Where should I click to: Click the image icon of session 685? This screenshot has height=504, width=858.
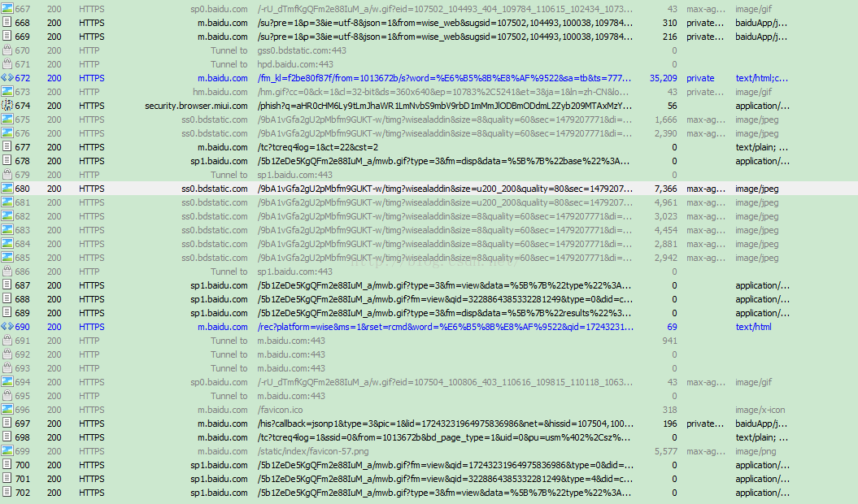click(7, 257)
